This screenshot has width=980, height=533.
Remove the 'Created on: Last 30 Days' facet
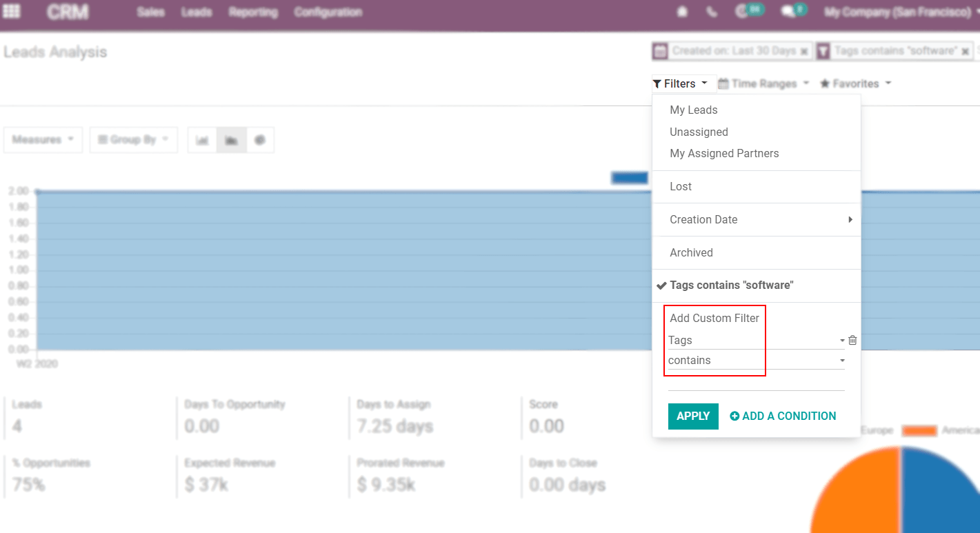pyautogui.click(x=803, y=52)
